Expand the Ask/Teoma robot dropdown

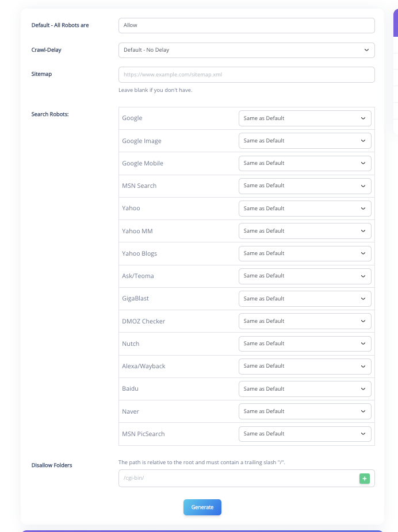point(305,276)
